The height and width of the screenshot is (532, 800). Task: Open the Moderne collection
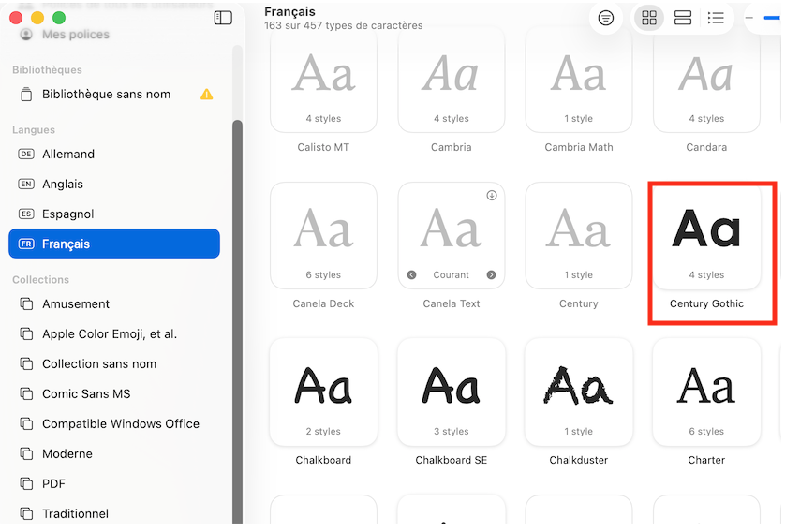114,454
